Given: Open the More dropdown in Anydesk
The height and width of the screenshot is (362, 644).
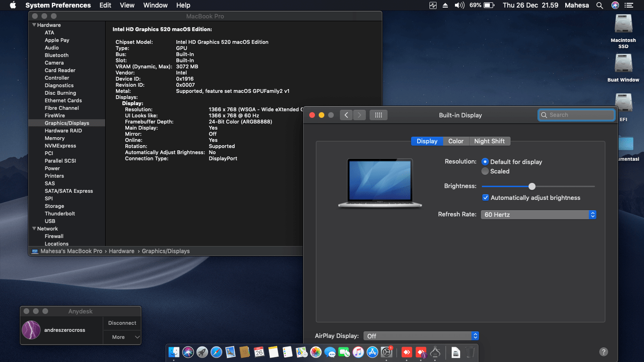Looking at the screenshot, I should [122, 337].
